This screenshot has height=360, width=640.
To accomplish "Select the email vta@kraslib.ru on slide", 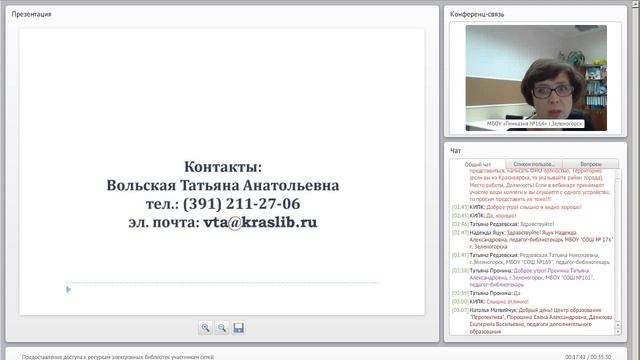I will point(260,222).
